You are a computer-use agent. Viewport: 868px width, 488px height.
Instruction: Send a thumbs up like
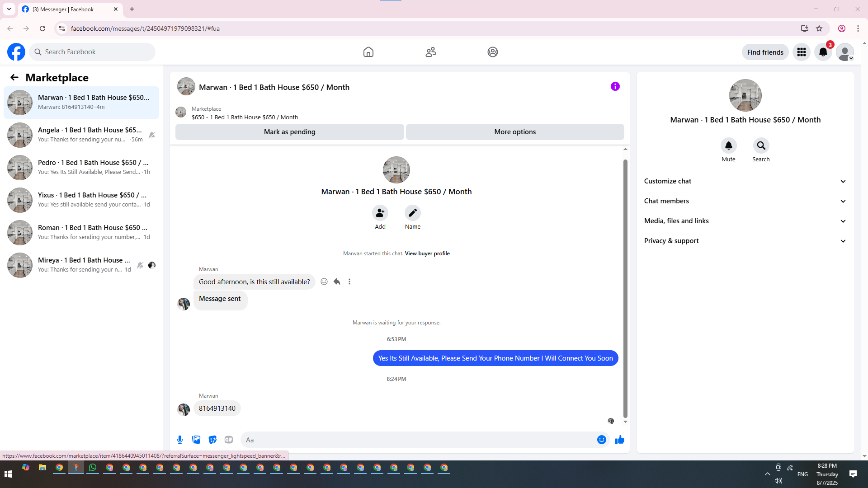tap(620, 440)
